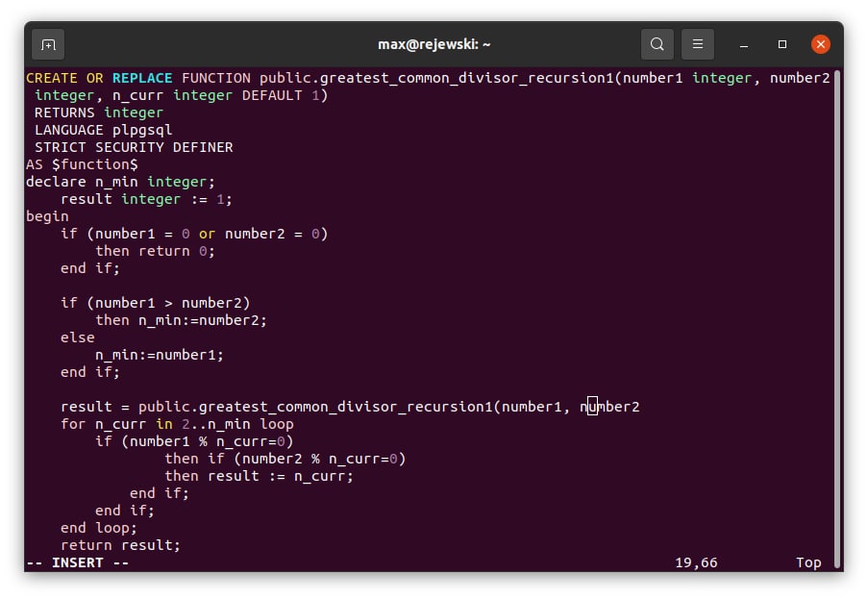
Task: Click 'end loop;' line
Action: pyautogui.click(x=99, y=528)
